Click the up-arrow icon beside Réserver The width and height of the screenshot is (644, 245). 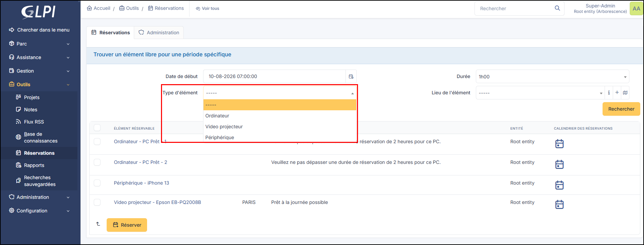pyautogui.click(x=98, y=224)
